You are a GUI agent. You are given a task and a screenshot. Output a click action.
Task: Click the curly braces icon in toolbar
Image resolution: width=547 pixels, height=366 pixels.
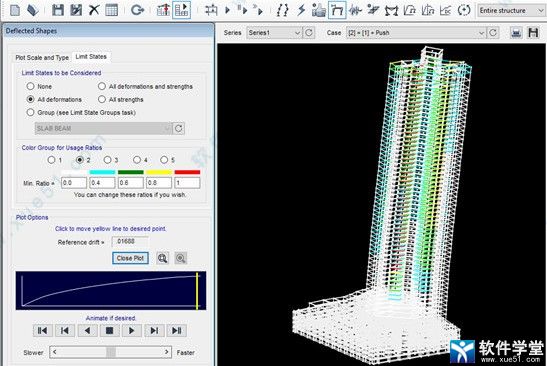click(x=282, y=10)
